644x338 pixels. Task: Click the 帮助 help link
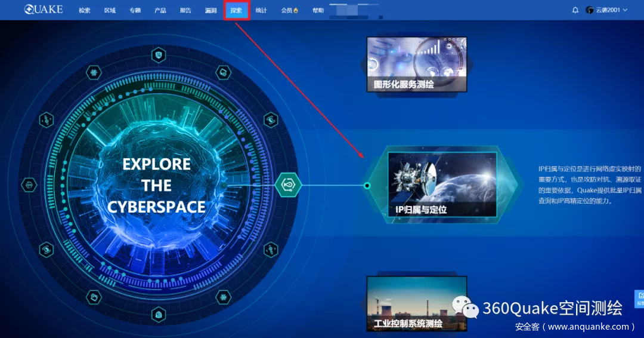(x=318, y=11)
